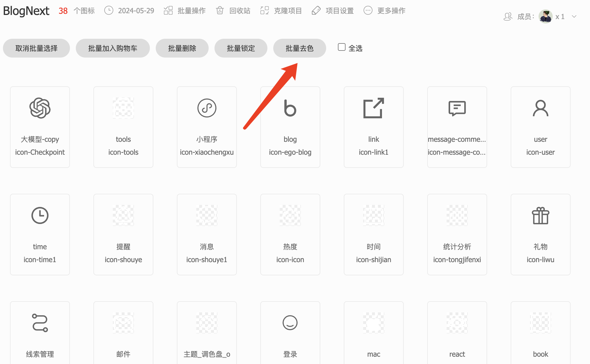This screenshot has height=364, width=590.
Task: Choose the 登录 smiley face icon
Action: tap(290, 323)
